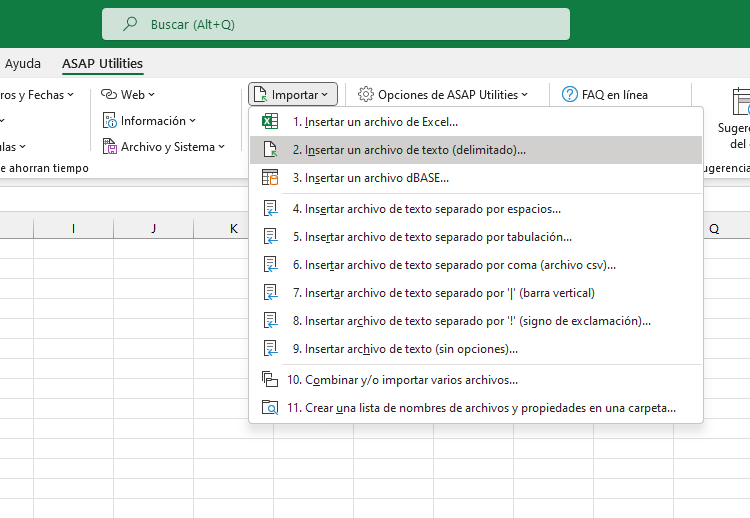Open FAQ en línea link
Image resolution: width=750 pixels, height=518 pixels.
605,95
